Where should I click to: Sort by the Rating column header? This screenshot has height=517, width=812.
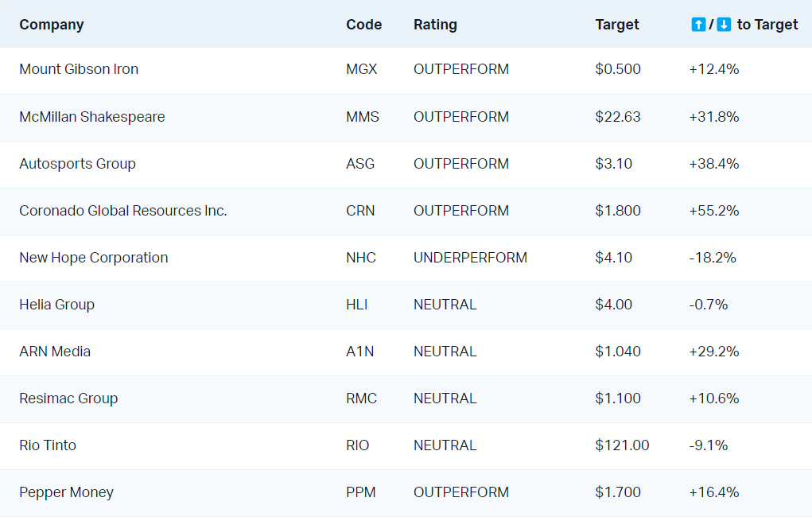[x=435, y=25]
